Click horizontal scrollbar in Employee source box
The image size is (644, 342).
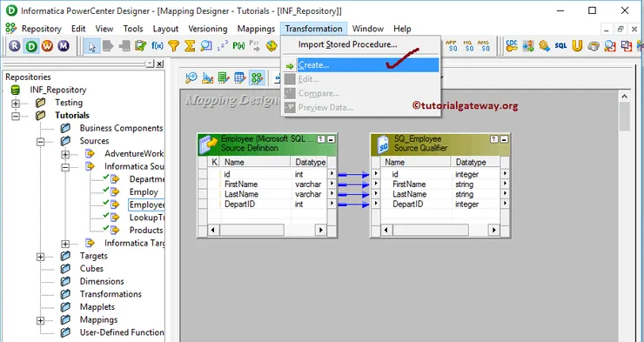(252, 230)
